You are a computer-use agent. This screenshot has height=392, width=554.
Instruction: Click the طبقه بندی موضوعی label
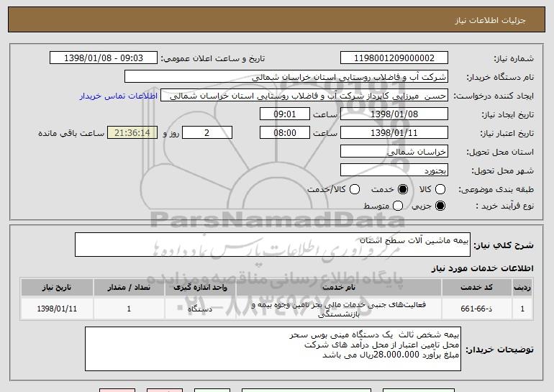[496, 190]
